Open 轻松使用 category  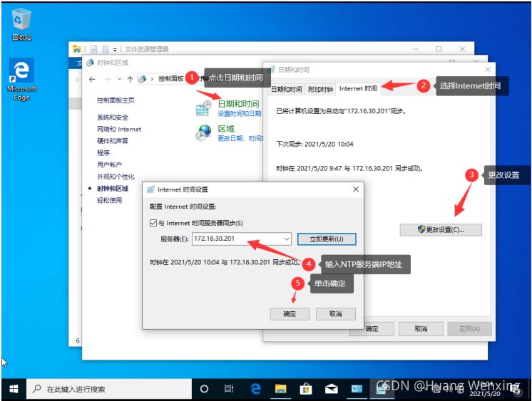(x=109, y=200)
